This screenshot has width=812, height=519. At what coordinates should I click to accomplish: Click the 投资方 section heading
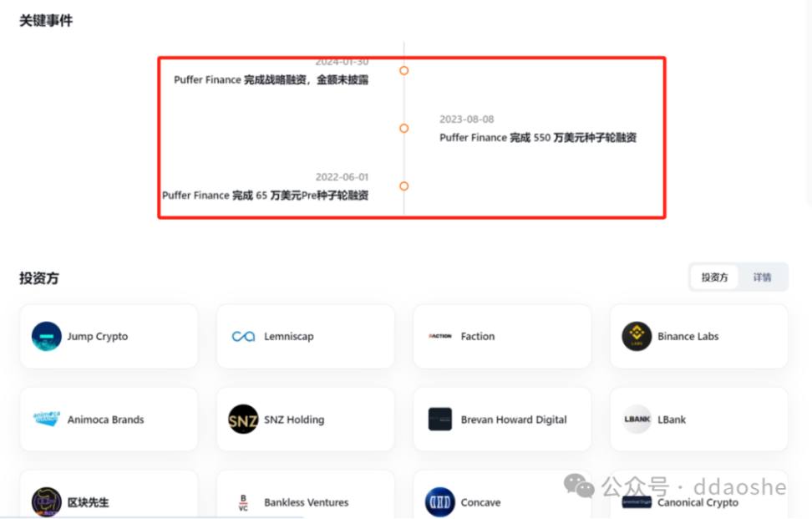pos(38,278)
